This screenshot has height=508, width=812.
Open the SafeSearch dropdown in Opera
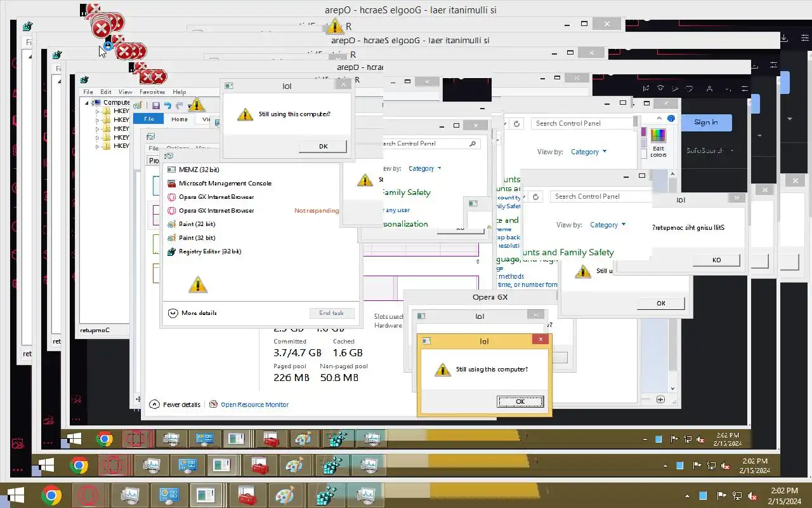pyautogui.click(x=710, y=150)
